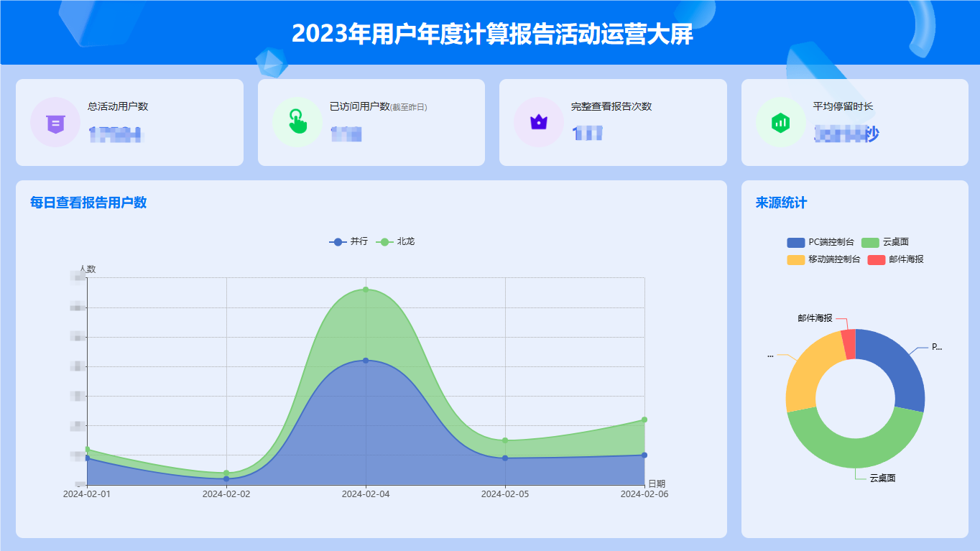This screenshot has height=551, width=980.
Task: Toggle 云桌面 legend entry above the pie chart
Action: tap(885, 242)
